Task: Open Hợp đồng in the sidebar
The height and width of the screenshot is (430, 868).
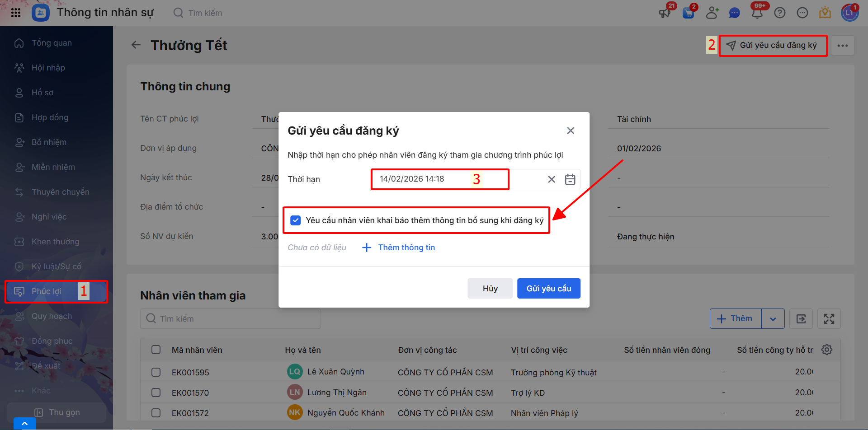Action: click(x=50, y=117)
